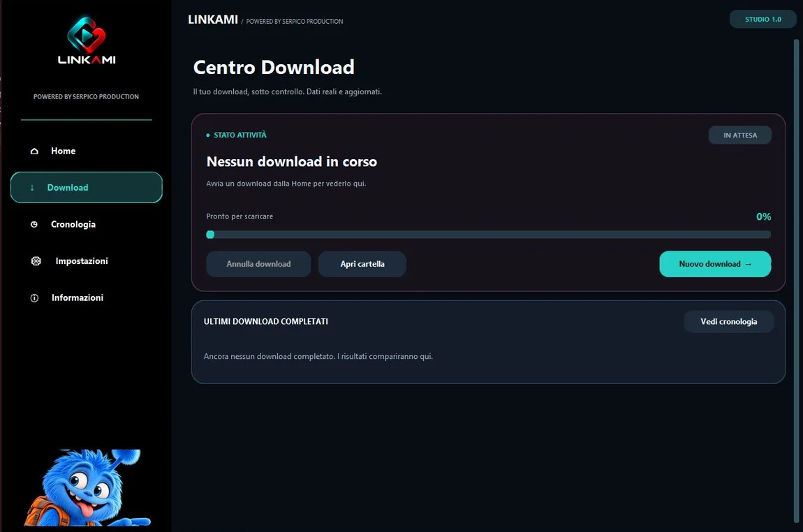Click the 'Pronto per scaricare' status text

(240, 216)
